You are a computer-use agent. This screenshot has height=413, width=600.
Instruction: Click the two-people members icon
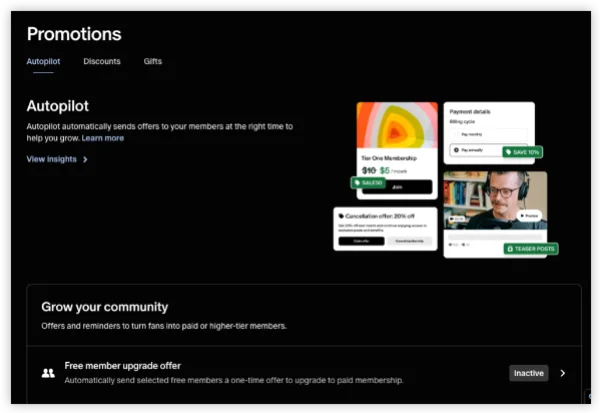(48, 373)
